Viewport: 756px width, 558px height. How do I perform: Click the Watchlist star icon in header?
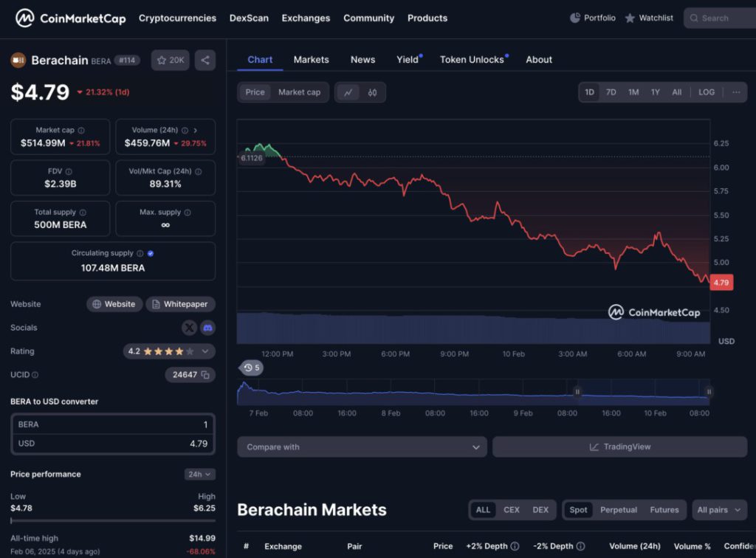click(x=630, y=18)
